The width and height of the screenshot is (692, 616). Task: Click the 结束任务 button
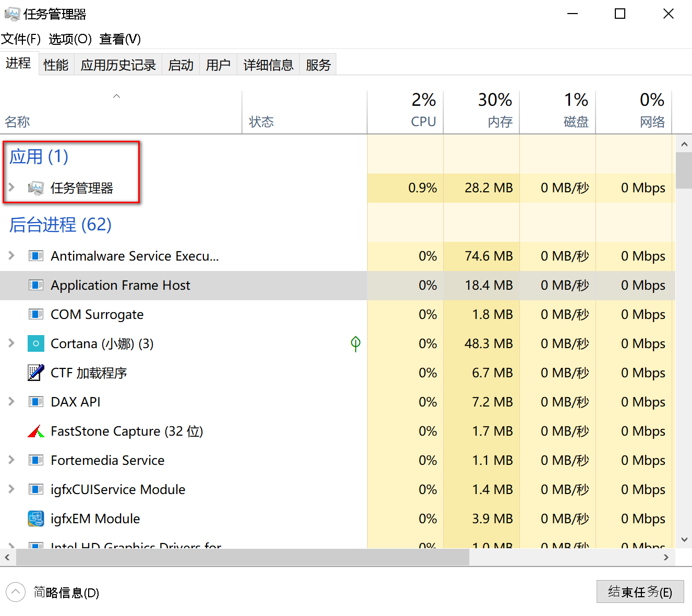[640, 592]
